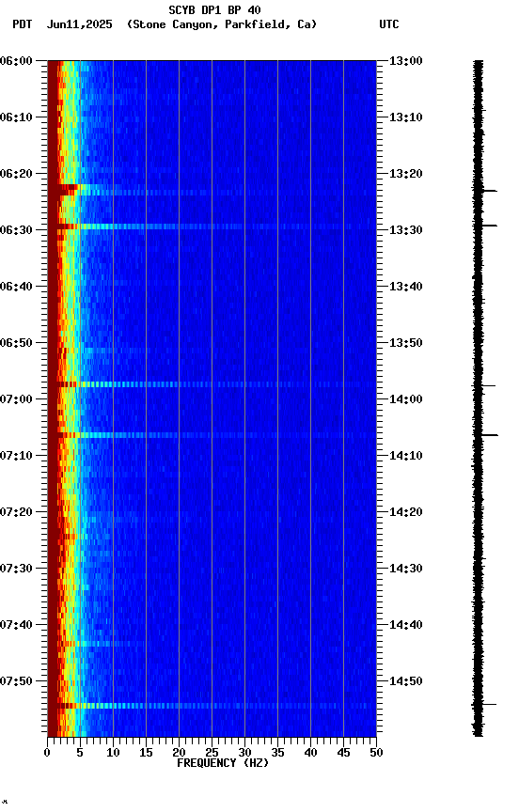Click the '15' frequency axis label
Viewport: 519px width, 812px height.
tap(146, 753)
